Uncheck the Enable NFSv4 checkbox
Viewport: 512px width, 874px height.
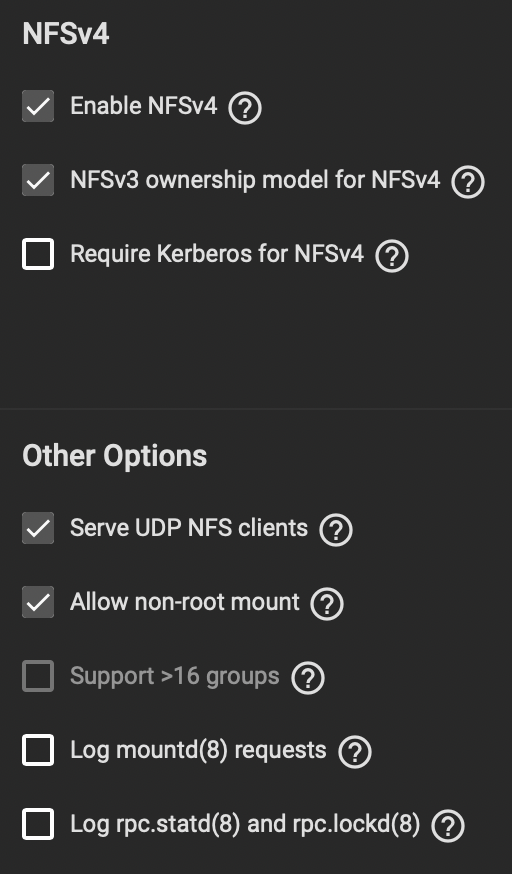point(38,106)
